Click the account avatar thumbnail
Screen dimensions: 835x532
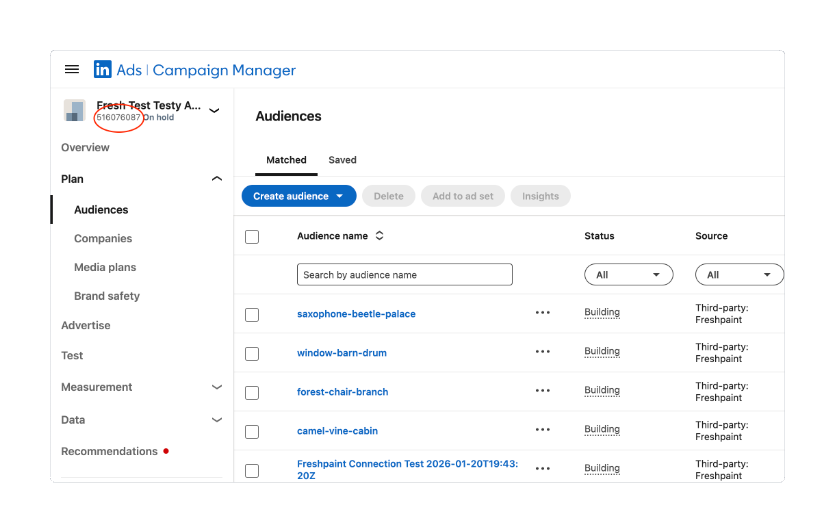(x=75, y=110)
